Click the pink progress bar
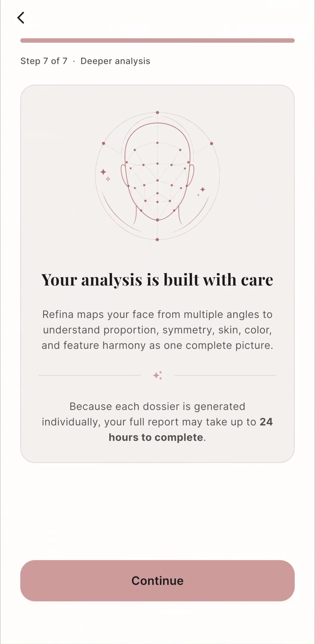 point(157,41)
